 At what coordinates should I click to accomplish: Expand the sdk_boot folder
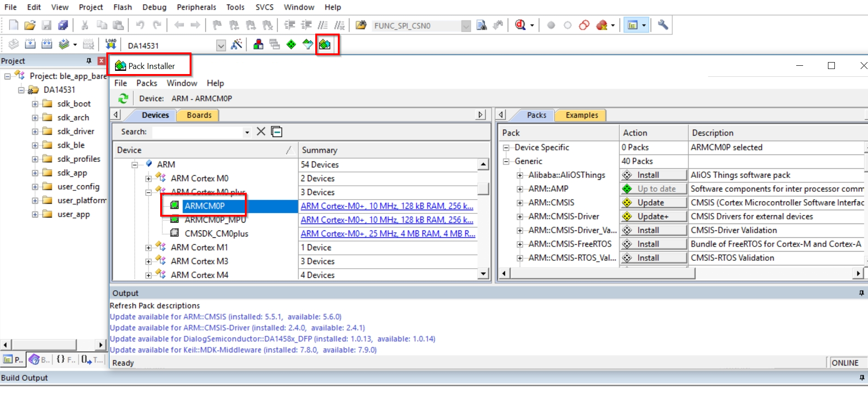click(35, 104)
